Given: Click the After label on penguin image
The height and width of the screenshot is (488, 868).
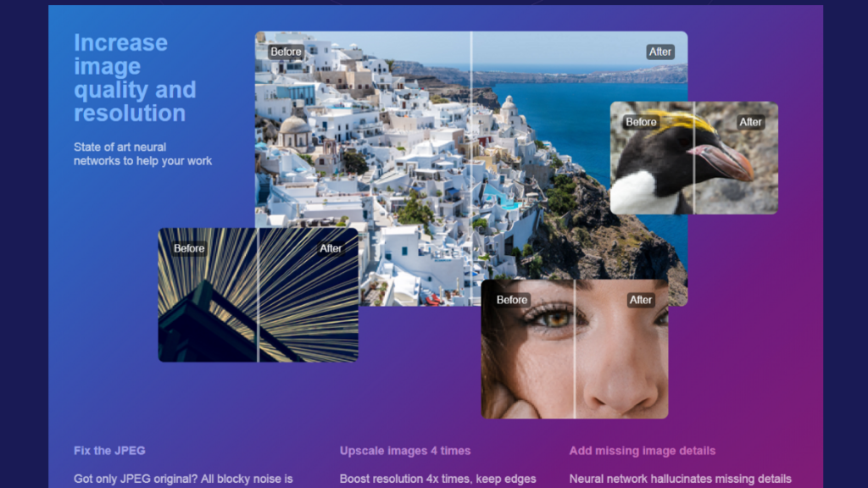Looking at the screenshot, I should pyautogui.click(x=750, y=122).
